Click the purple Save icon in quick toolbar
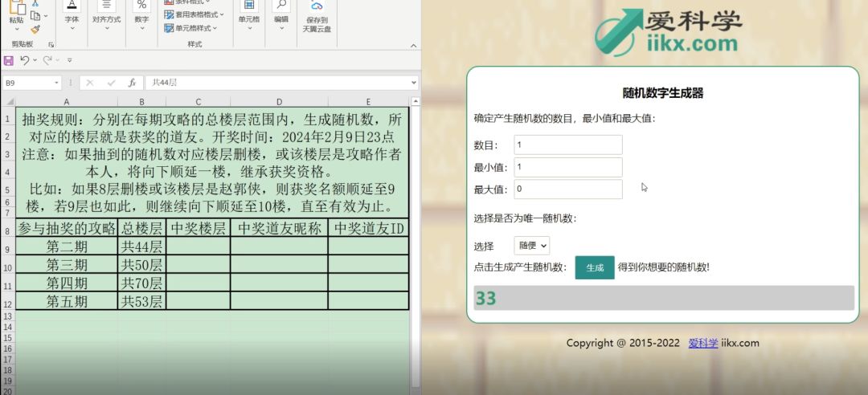This screenshot has width=868, height=395. 8,60
